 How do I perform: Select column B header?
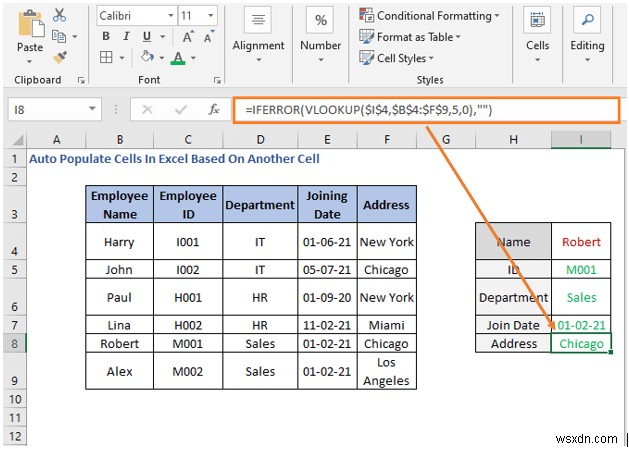coord(120,140)
